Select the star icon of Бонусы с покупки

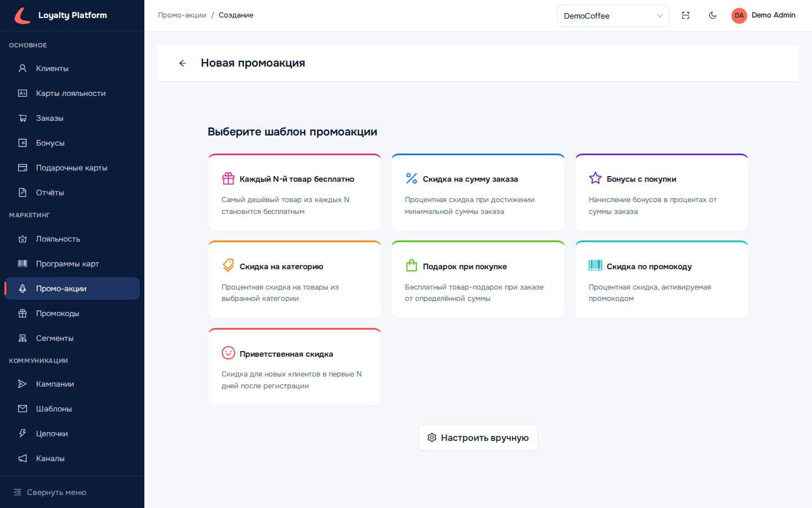pyautogui.click(x=595, y=179)
